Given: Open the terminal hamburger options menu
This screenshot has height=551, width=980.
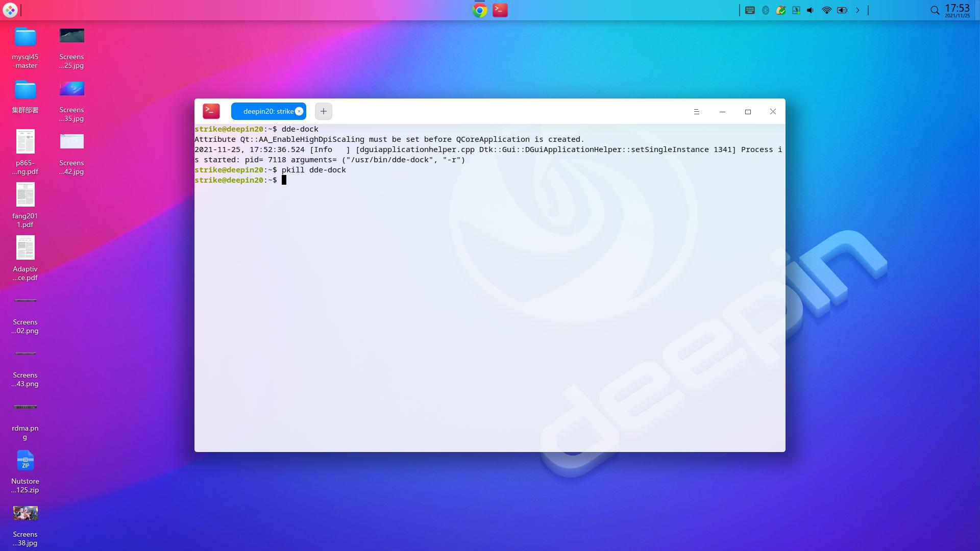Looking at the screenshot, I should 697,111.
